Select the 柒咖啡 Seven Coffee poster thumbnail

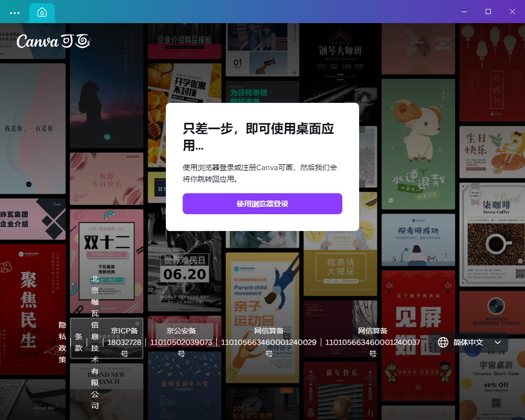pos(492,235)
